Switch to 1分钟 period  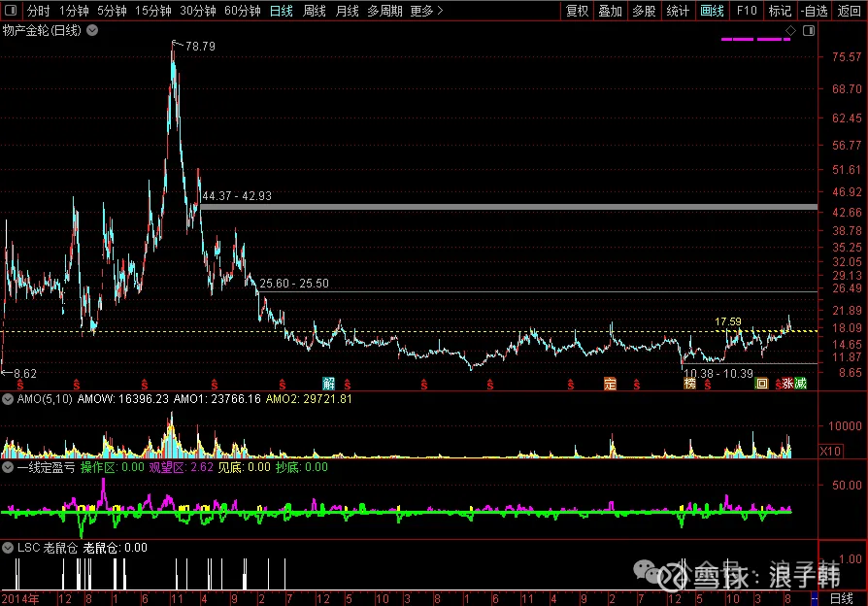(74, 11)
